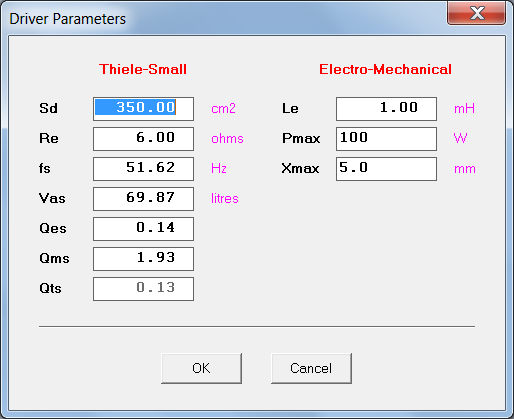Click the Pmax label
This screenshot has height=419, width=514.
pos(301,138)
